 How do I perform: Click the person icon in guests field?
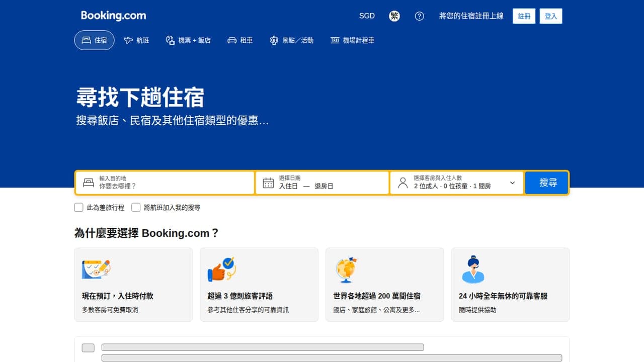(x=403, y=183)
